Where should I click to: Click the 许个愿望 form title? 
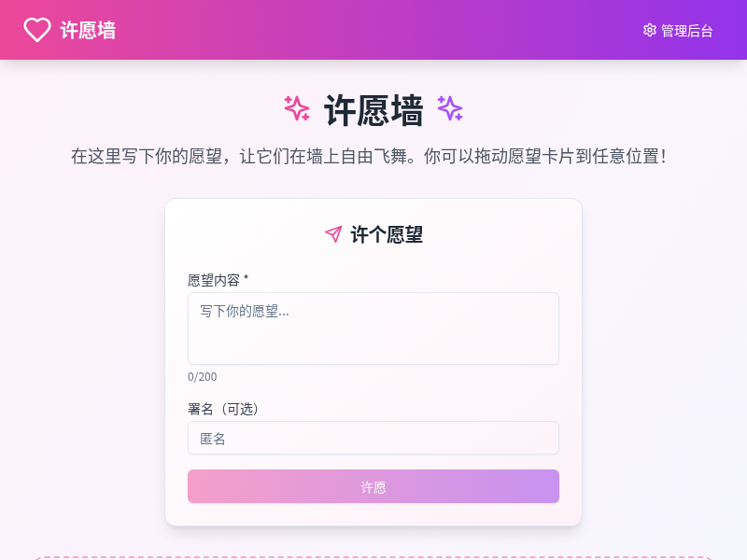(386, 235)
